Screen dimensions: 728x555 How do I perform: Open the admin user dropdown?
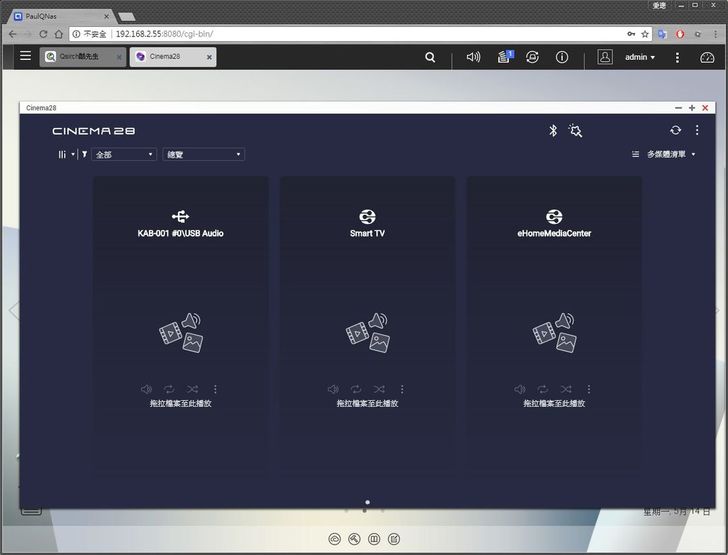[x=640, y=58]
